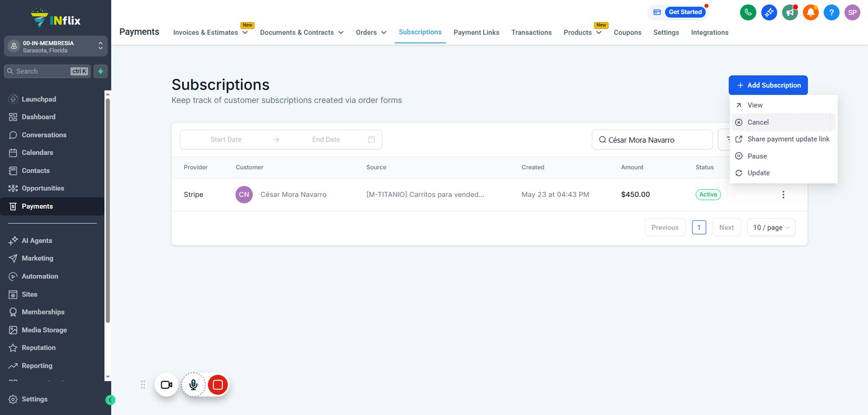Open the megaphone announcements icon
The height and width of the screenshot is (415, 868).
790,12
